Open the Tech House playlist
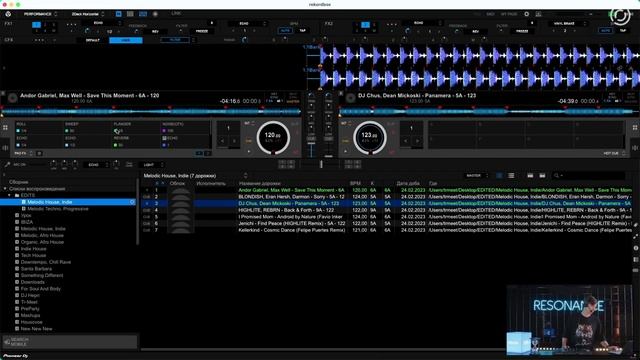Image resolution: width=640 pixels, height=360 pixels. pyautogui.click(x=33, y=256)
